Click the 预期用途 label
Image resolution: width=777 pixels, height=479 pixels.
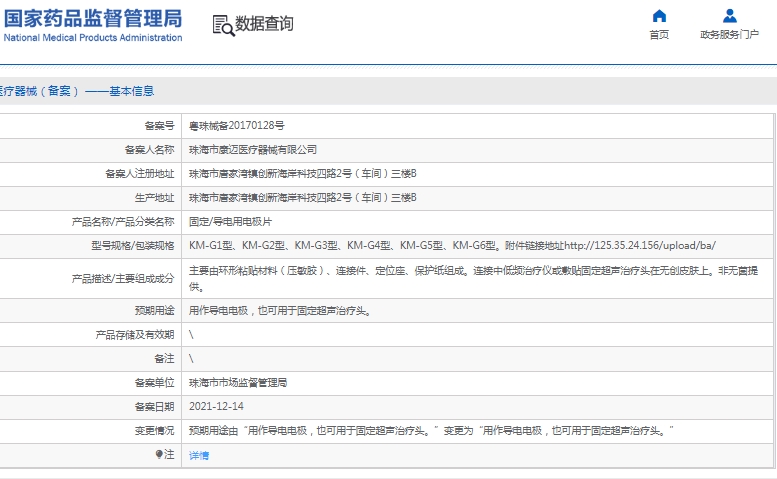click(x=155, y=311)
